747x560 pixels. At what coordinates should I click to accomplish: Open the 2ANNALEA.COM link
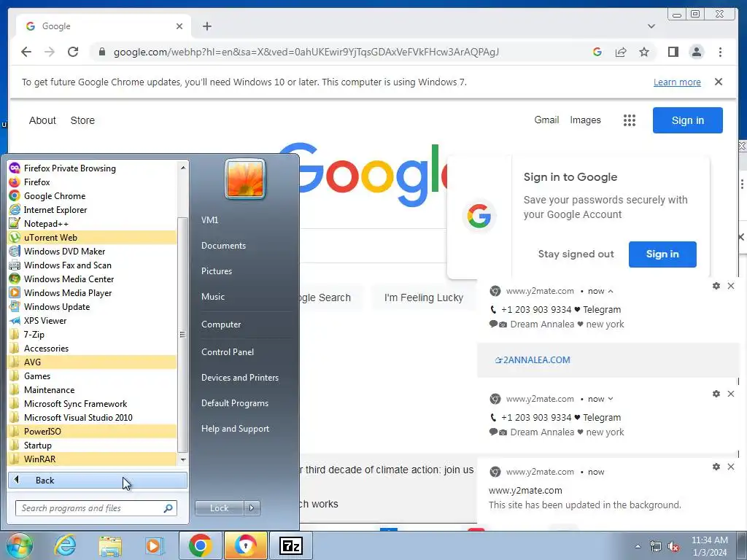tap(532, 360)
